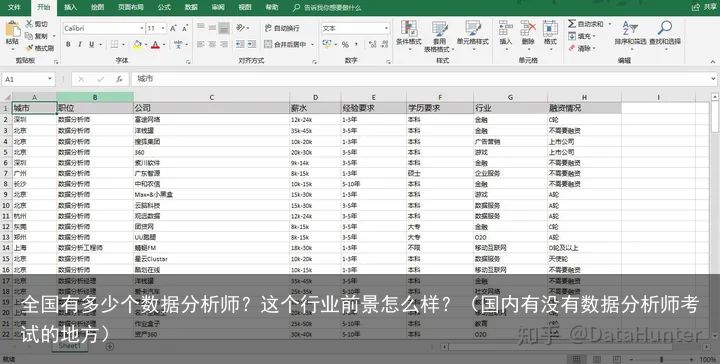Viewport: 720px width, 364px height.
Task: Expand the Calibri font name dropdown
Action: pyautogui.click(x=141, y=28)
